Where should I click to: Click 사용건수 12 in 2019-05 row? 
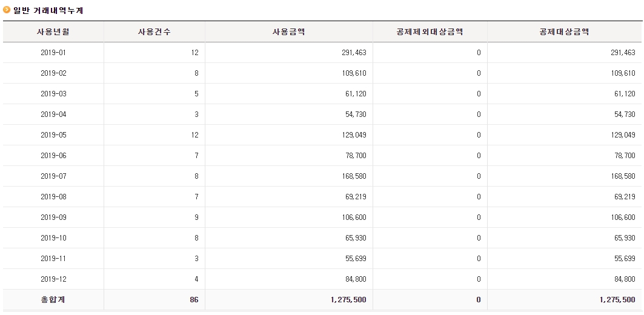(194, 134)
